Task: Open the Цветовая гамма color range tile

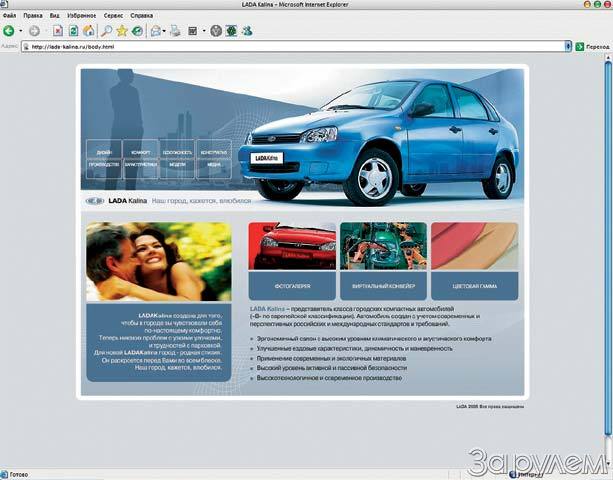Action: tap(474, 285)
